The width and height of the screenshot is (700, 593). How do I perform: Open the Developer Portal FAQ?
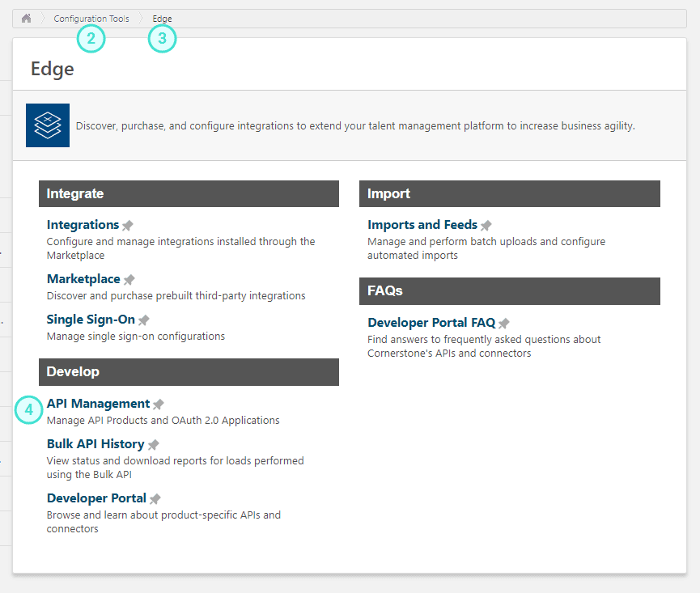tap(431, 323)
